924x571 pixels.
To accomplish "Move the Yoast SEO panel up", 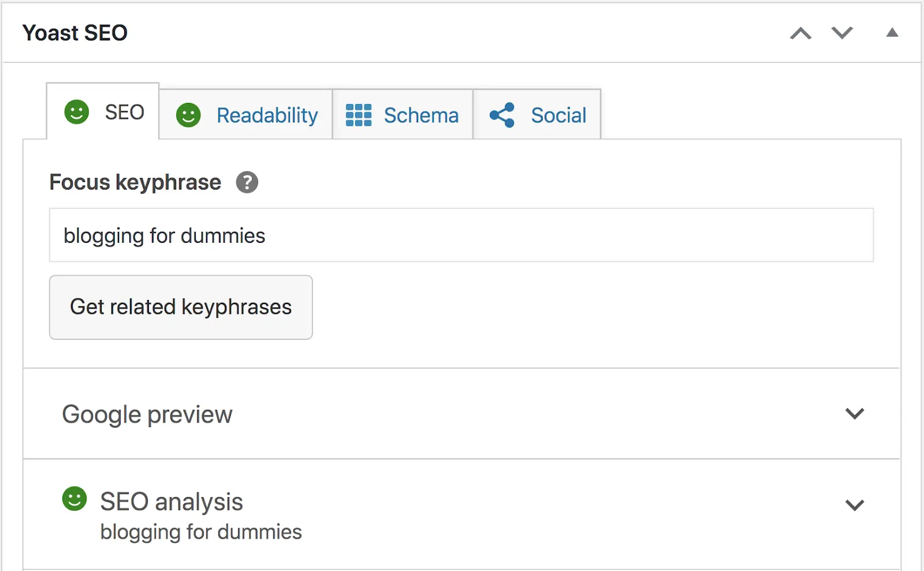I will (x=800, y=33).
